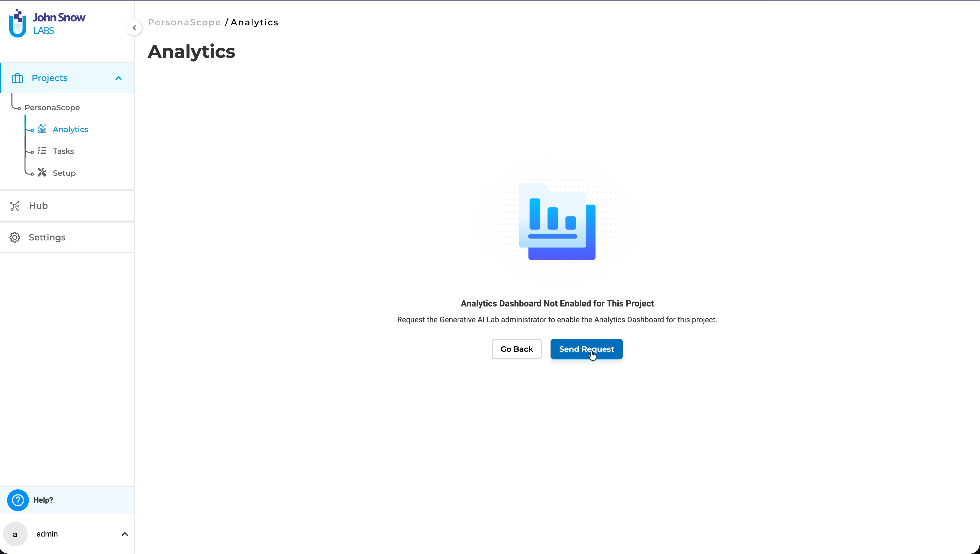Image resolution: width=980 pixels, height=554 pixels.
Task: Click the Tasks checklist icon
Action: pos(42,151)
